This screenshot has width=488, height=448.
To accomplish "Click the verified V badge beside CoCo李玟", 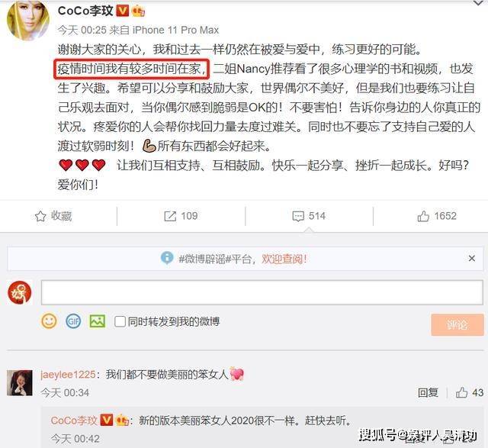I will (122, 11).
